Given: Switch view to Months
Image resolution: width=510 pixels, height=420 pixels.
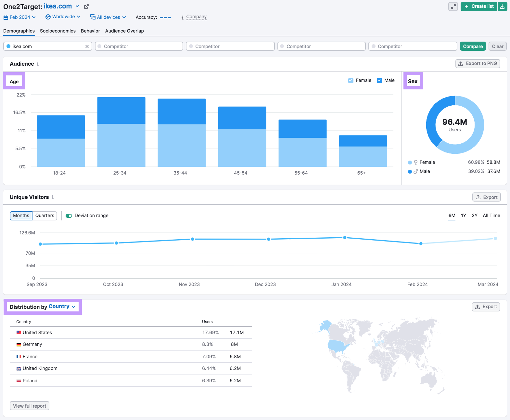Looking at the screenshot, I should [x=21, y=216].
